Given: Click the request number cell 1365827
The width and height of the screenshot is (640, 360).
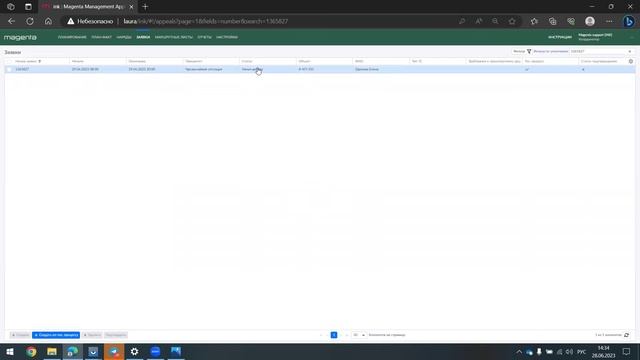Looking at the screenshot, I should point(22,69).
